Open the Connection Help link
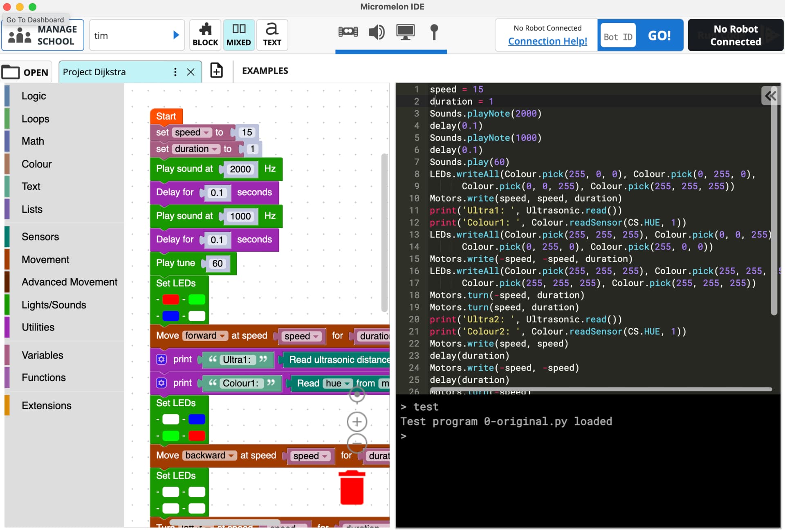The height and width of the screenshot is (532, 785). [x=547, y=41]
